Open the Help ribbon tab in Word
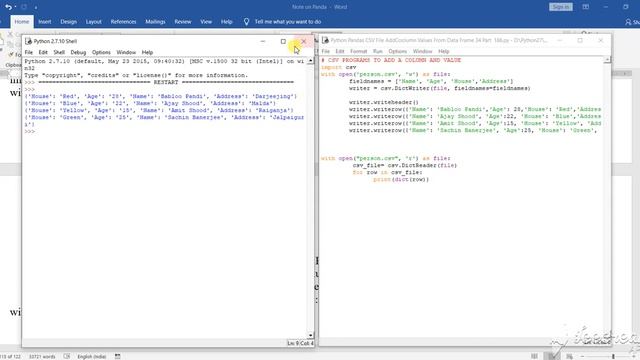Image resolution: width=640 pixels, height=360 pixels. [227, 22]
